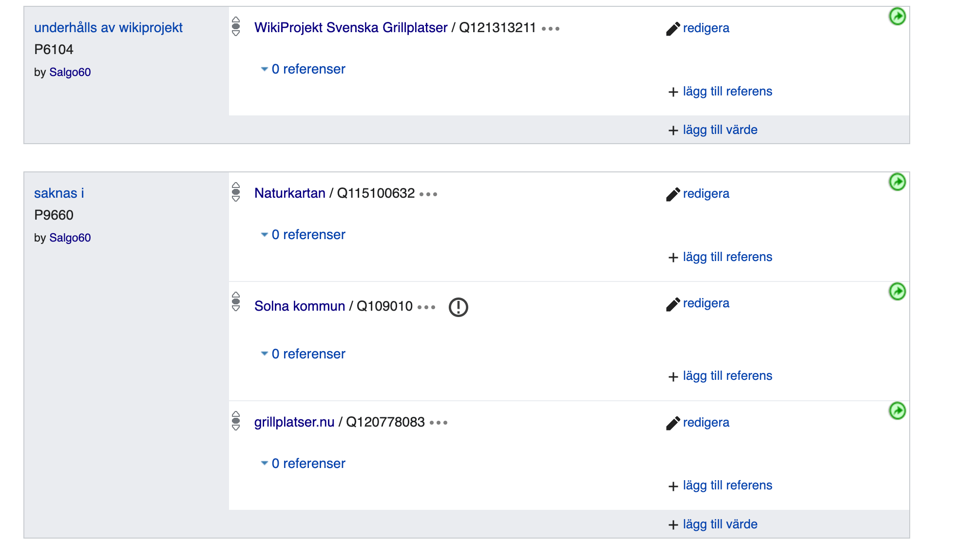Click rank selector icon for Naturkartan statement
The width and height of the screenshot is (956, 560).
(x=236, y=192)
